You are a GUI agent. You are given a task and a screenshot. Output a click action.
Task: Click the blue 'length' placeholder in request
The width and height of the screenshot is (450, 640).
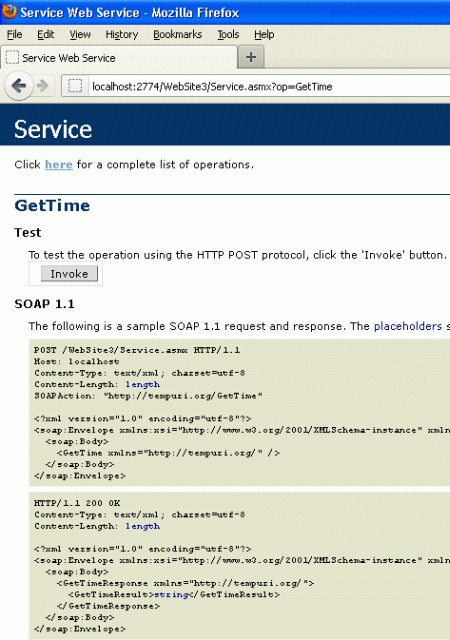[143, 384]
